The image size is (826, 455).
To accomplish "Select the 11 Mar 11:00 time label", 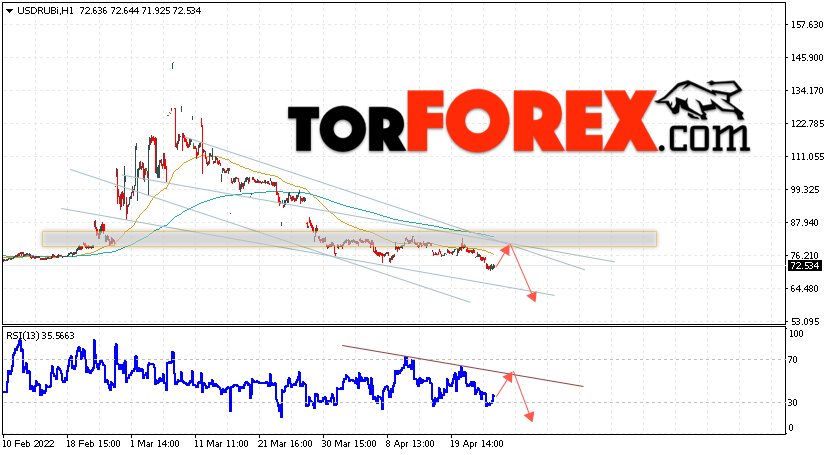I will pyautogui.click(x=221, y=444).
